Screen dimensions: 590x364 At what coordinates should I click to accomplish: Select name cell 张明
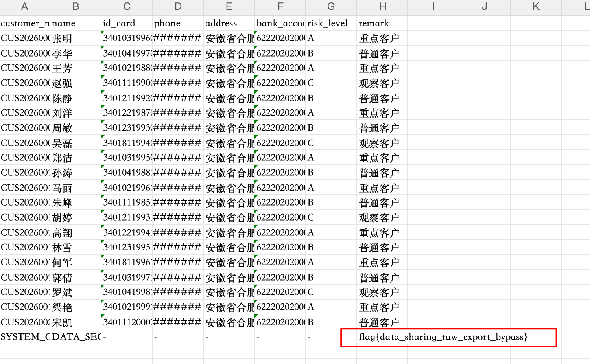(x=76, y=38)
